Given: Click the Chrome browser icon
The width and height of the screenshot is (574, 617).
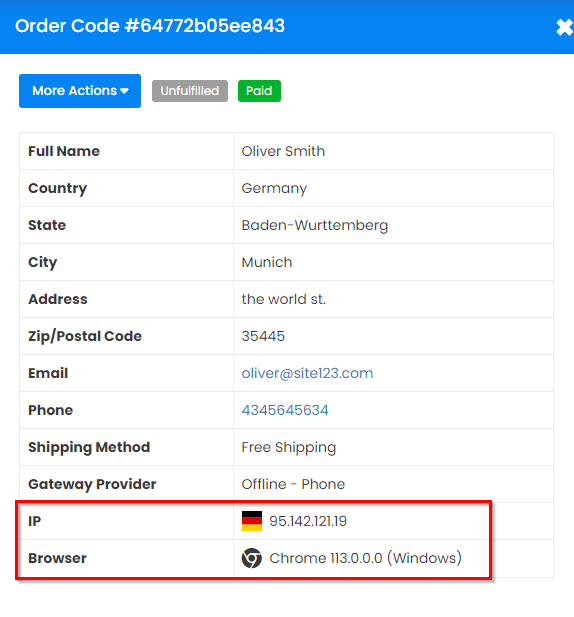Looking at the screenshot, I should (x=252, y=558).
